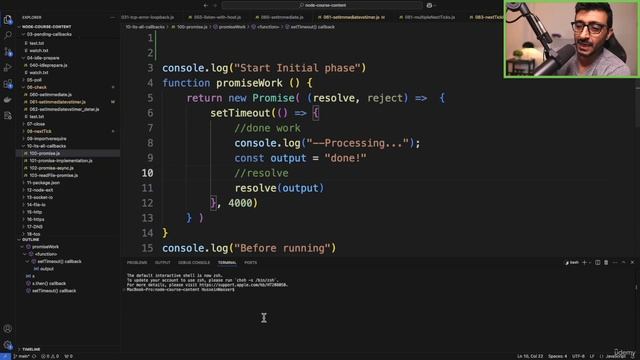Collapse the 03-pending-callbacks folder

coord(49,34)
